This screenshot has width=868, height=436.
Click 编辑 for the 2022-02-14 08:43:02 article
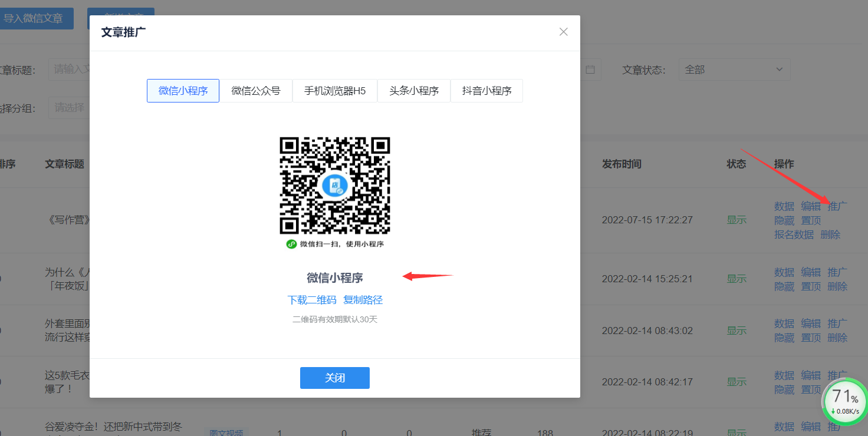(811, 323)
